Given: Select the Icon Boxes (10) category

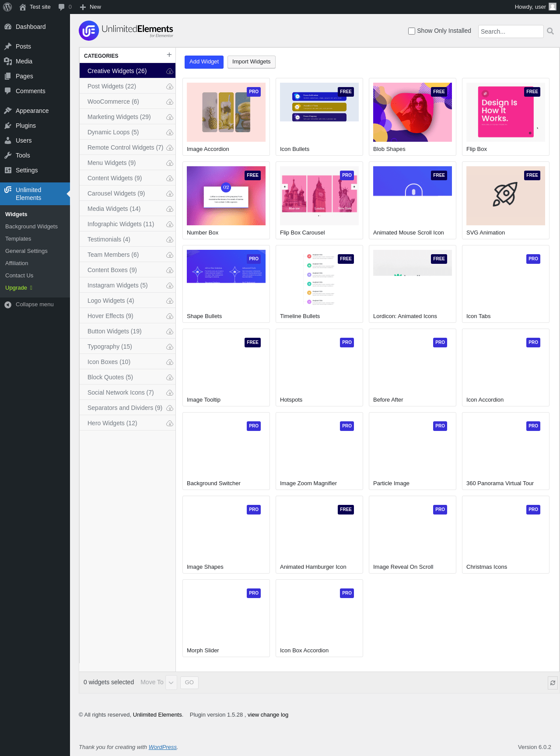Looking at the screenshot, I should (x=127, y=362).
